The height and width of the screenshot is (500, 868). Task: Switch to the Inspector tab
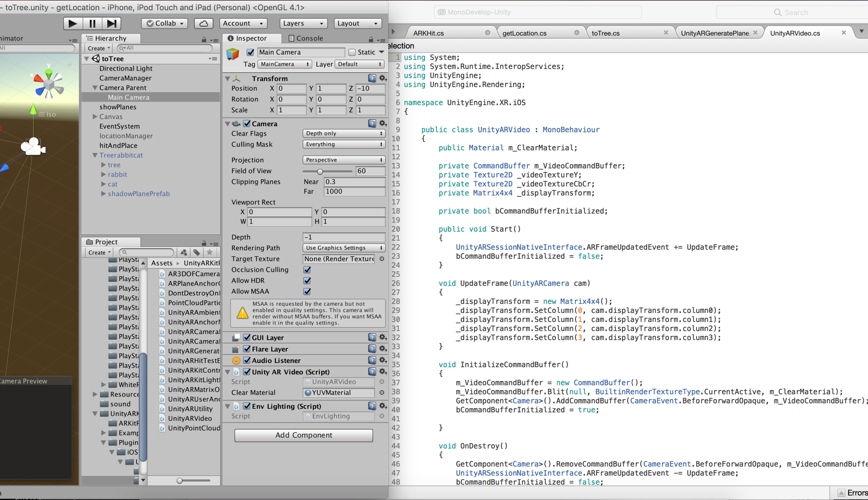(x=251, y=38)
